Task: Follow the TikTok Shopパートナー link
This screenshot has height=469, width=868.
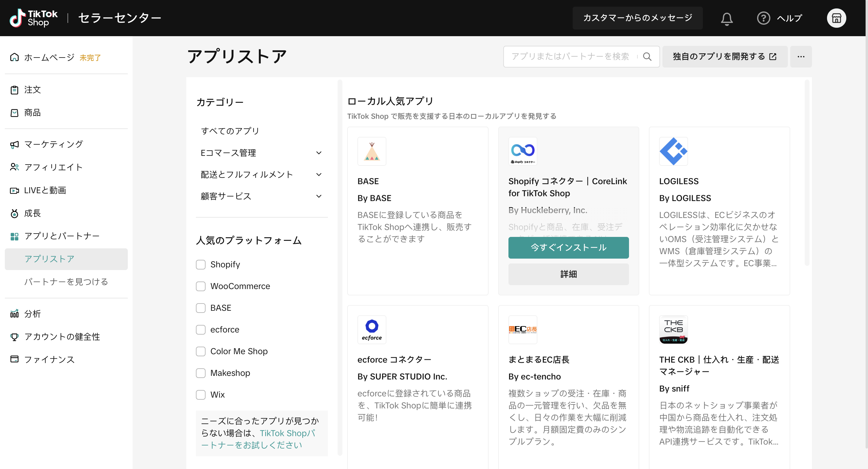Action: coord(258,439)
